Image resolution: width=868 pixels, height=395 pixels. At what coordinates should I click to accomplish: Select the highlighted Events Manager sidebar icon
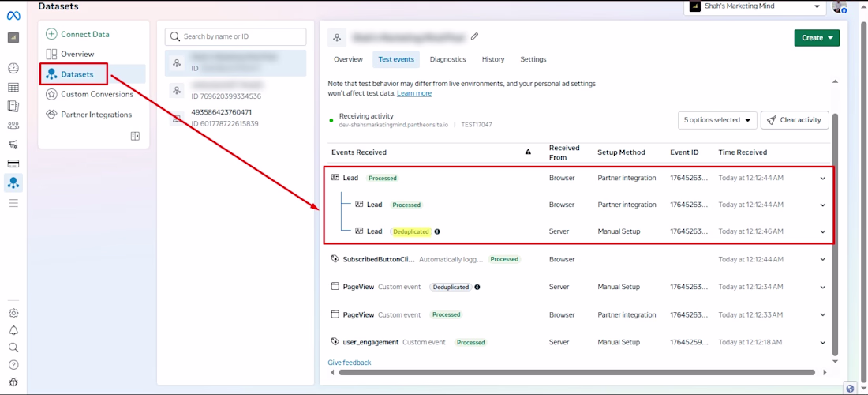click(x=13, y=182)
